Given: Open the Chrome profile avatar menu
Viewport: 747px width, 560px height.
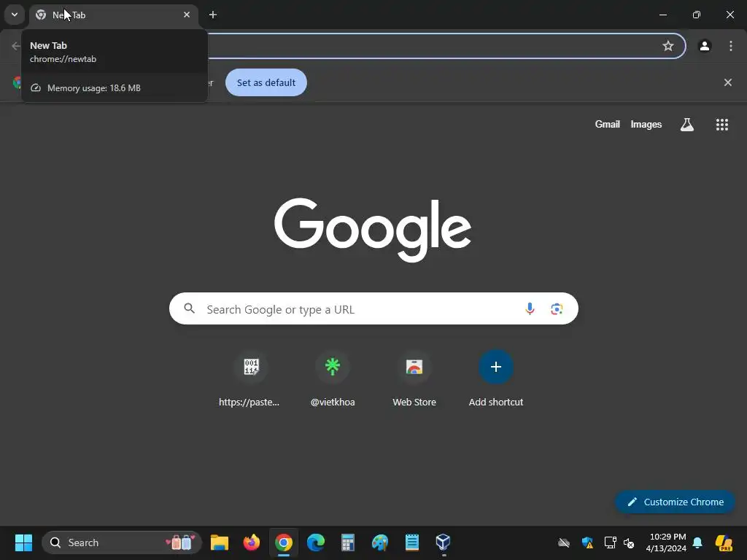Looking at the screenshot, I should pos(705,46).
